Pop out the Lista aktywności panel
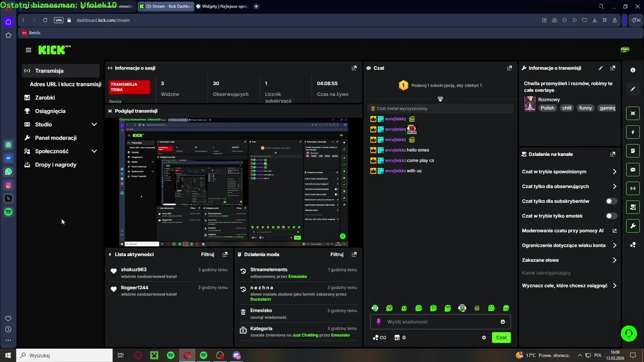The height and width of the screenshot is (362, 644). click(225, 254)
